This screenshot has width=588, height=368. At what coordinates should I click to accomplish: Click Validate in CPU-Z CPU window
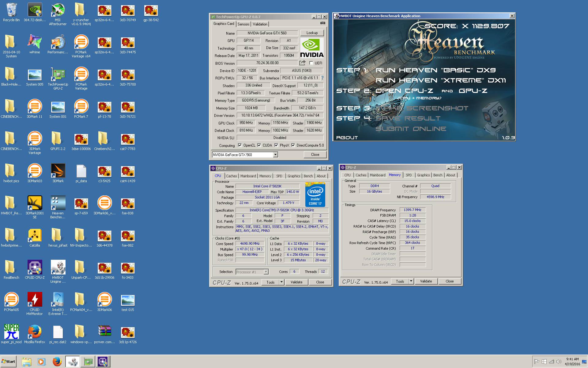(296, 282)
